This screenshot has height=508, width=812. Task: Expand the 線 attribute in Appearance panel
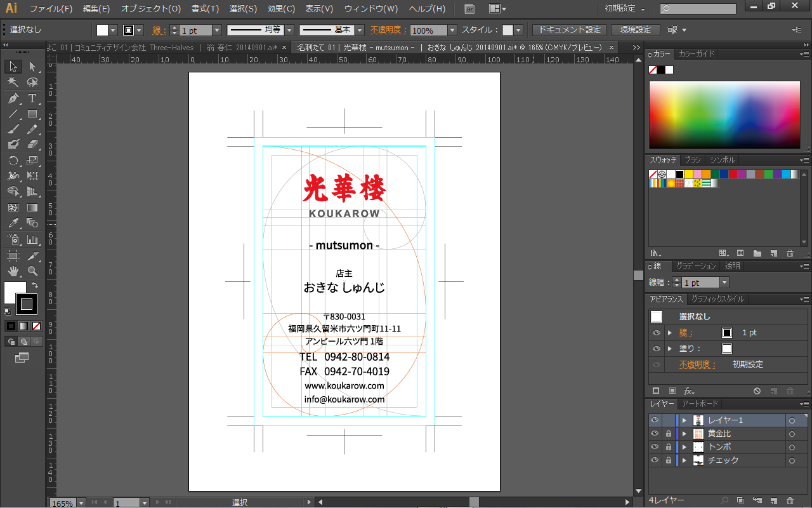pyautogui.click(x=670, y=333)
